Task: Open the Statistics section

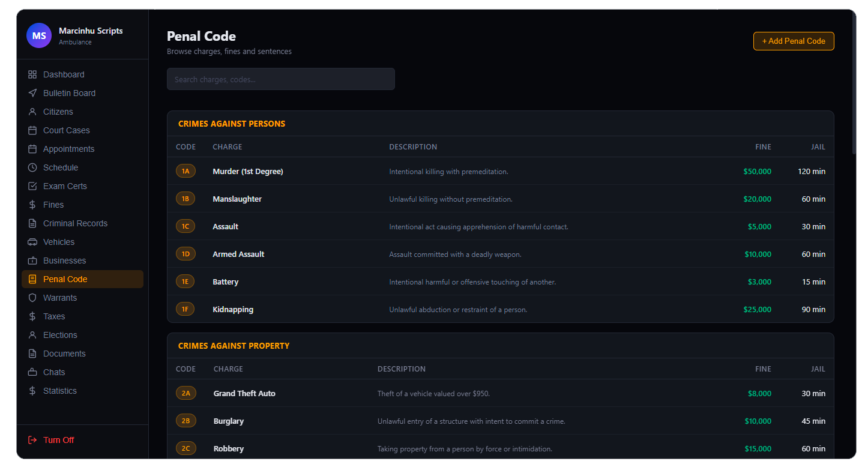Action: pyautogui.click(x=60, y=391)
